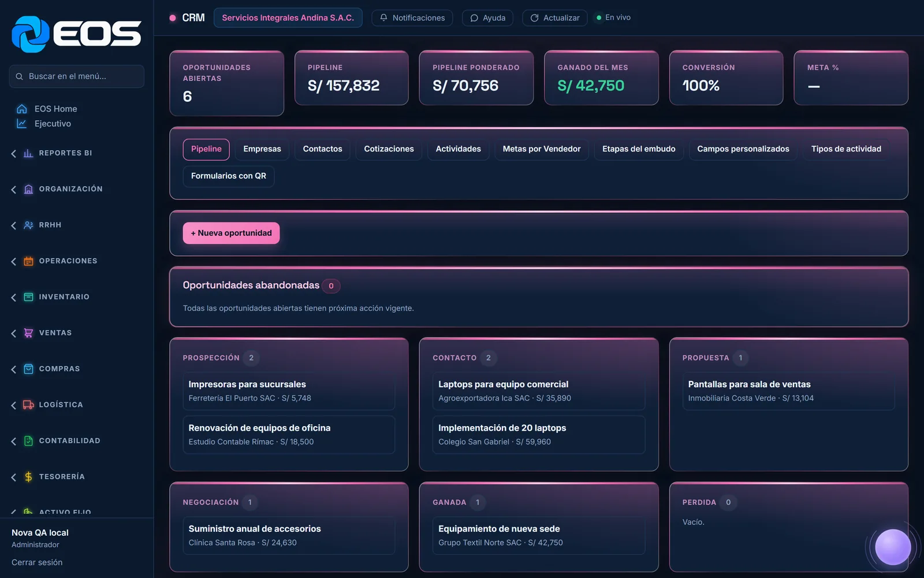Screen dimensions: 924x578
Task: Open the Metas por Vendedor tab
Action: (542, 149)
